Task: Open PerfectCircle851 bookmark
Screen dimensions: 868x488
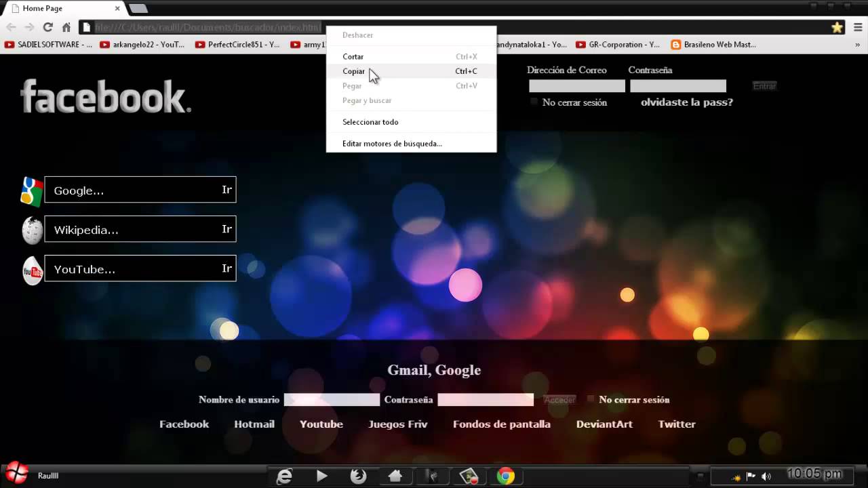Action: coord(237,45)
